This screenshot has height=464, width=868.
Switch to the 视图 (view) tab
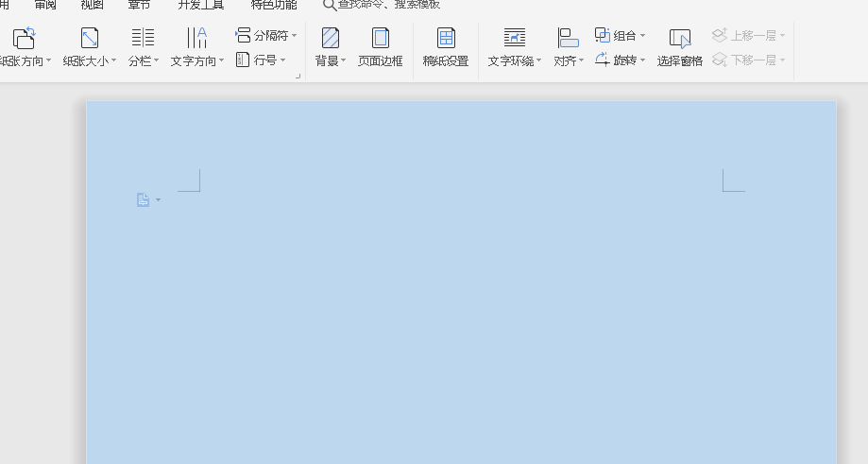pos(92,5)
